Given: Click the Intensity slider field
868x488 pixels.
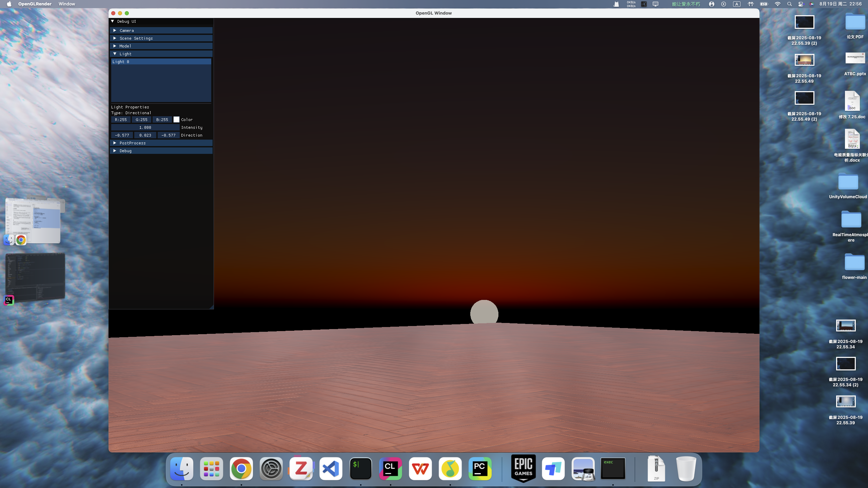Looking at the screenshot, I should click(x=145, y=127).
